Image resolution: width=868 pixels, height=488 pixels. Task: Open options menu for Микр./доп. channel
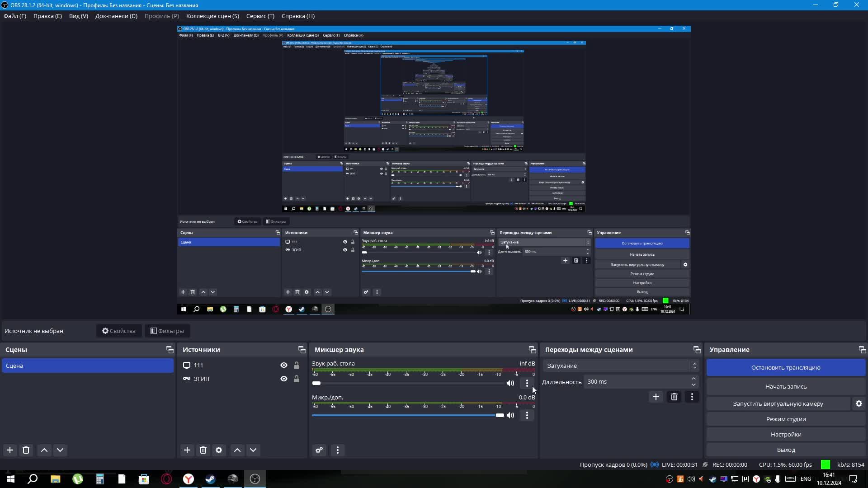click(527, 415)
